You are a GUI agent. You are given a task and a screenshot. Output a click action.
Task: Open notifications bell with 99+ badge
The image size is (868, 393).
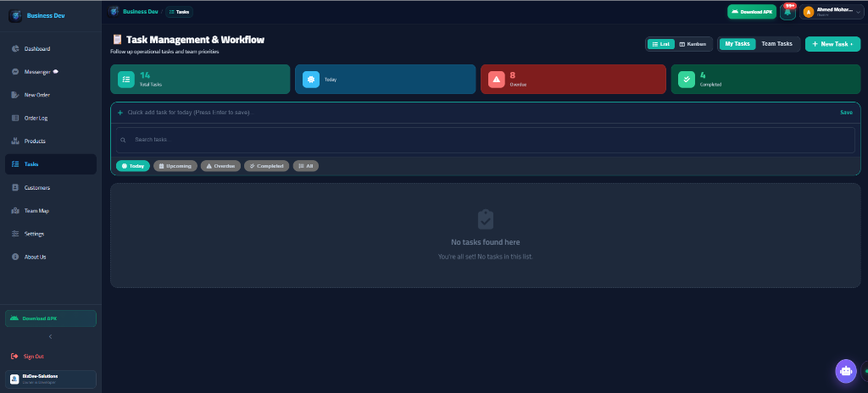(x=787, y=12)
